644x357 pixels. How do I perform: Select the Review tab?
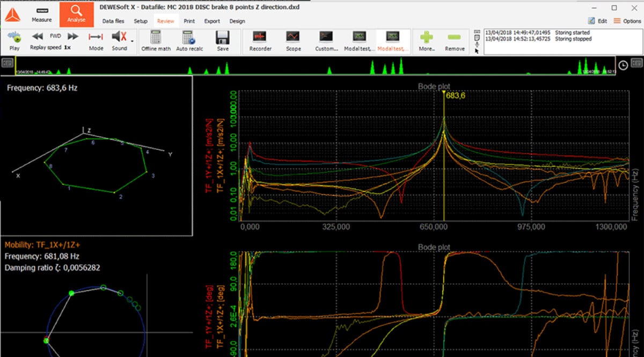[166, 21]
